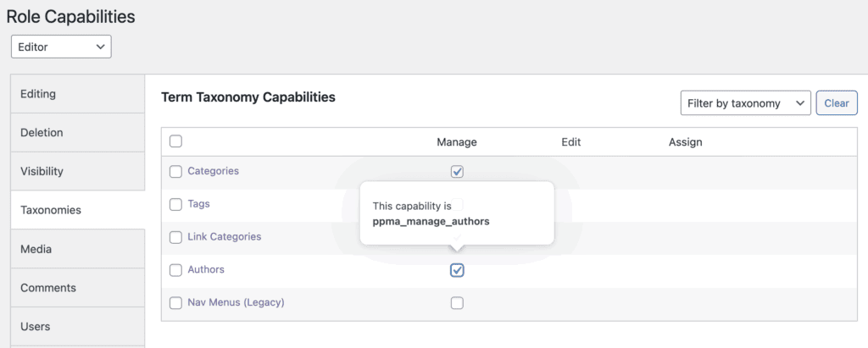
Task: Select the row checkbox beside Authors
Action: point(175,270)
